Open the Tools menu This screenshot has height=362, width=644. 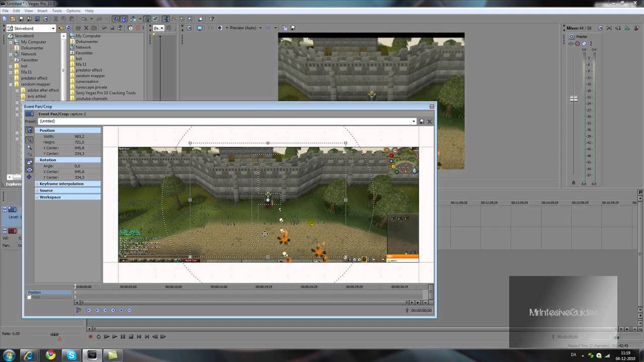(x=57, y=11)
